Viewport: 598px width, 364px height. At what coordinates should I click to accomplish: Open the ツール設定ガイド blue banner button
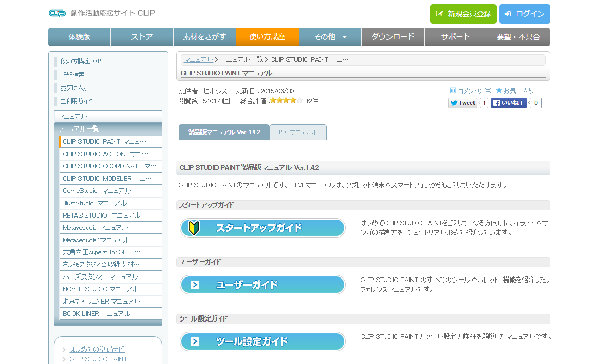(x=263, y=341)
